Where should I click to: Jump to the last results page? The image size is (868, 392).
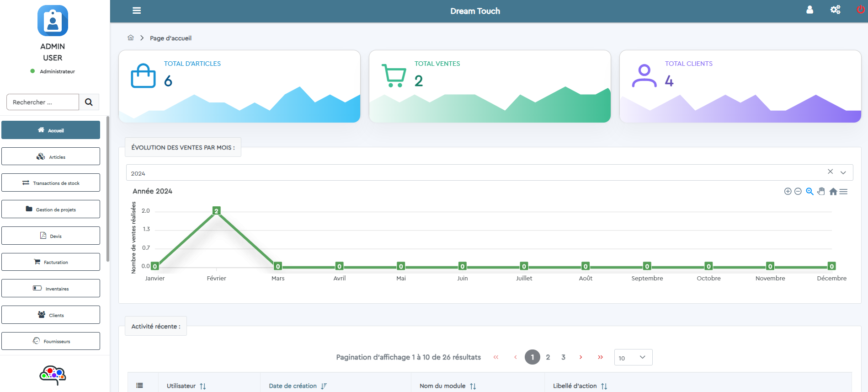pos(600,357)
